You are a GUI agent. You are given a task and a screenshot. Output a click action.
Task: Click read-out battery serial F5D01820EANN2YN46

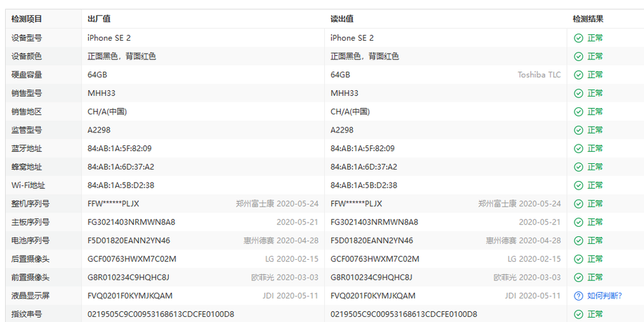pos(372,240)
